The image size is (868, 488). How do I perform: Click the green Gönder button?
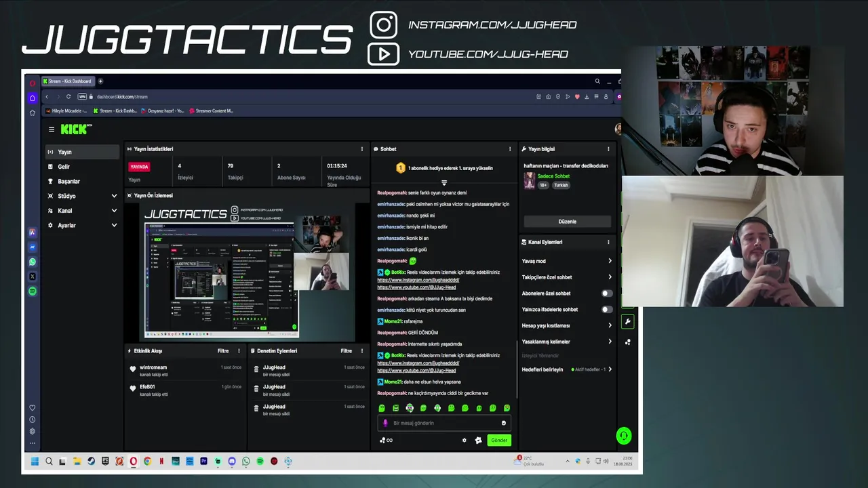click(x=499, y=441)
